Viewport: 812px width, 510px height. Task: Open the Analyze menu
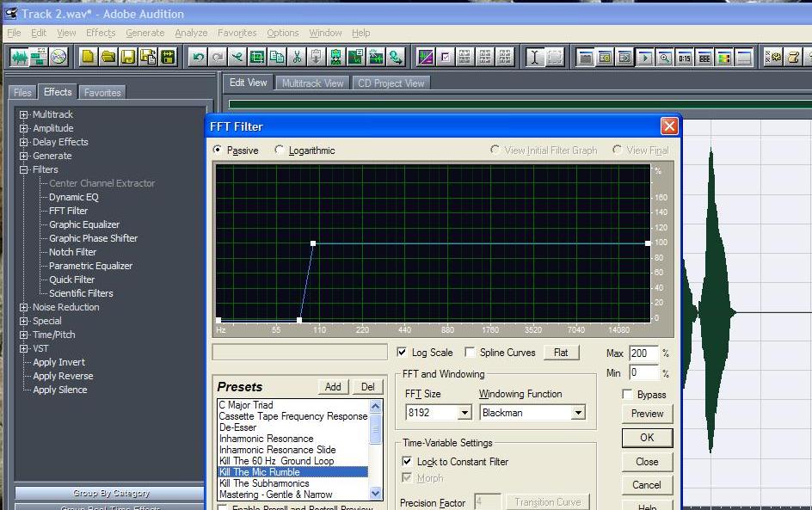191,33
